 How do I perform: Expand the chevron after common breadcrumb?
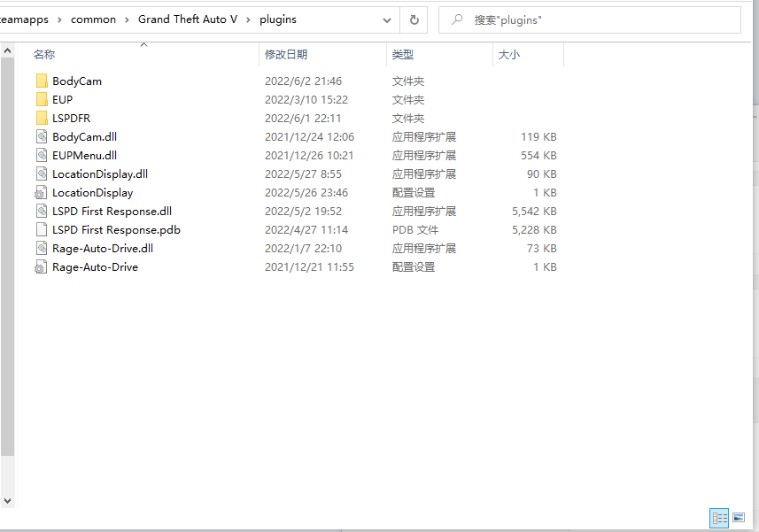[127, 19]
